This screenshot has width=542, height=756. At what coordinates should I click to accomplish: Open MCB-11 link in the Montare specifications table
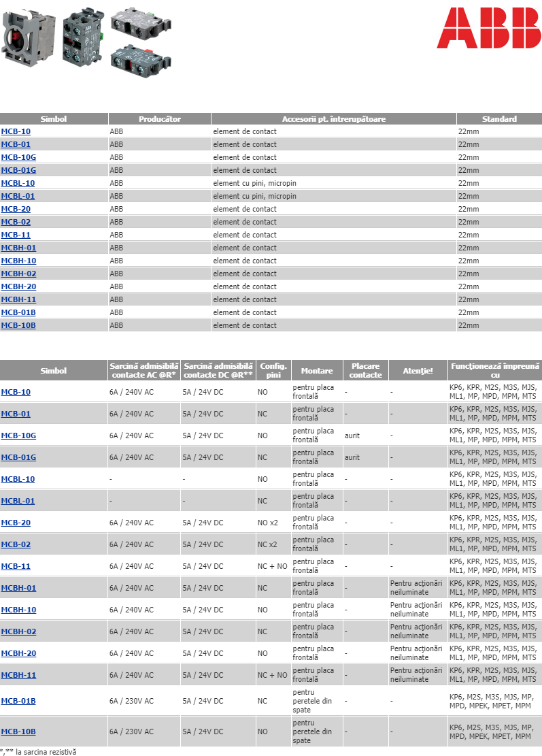tap(16, 566)
